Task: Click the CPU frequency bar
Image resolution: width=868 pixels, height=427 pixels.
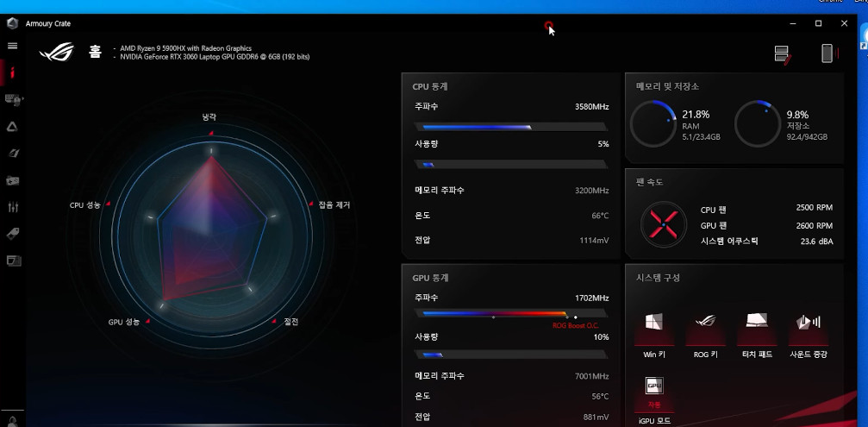Action: [510, 127]
